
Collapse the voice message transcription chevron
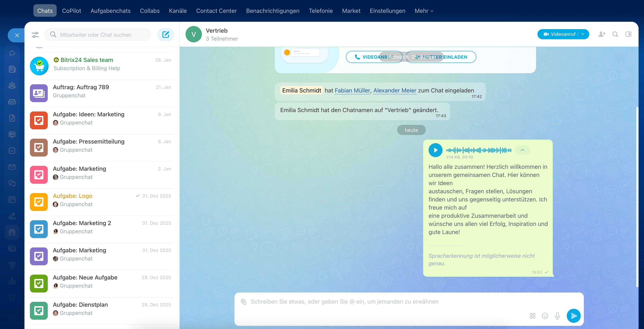tap(522, 150)
